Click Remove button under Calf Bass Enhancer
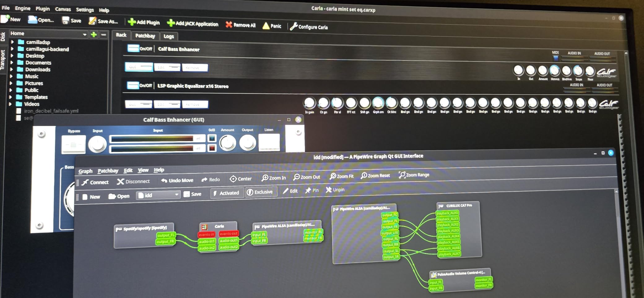The height and width of the screenshot is (298, 644). point(195,68)
